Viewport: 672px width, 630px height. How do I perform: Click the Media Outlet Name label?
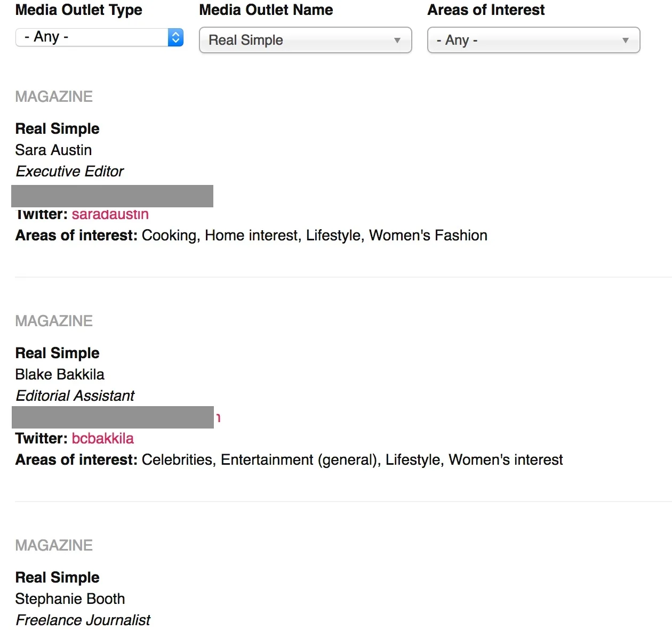point(266,10)
